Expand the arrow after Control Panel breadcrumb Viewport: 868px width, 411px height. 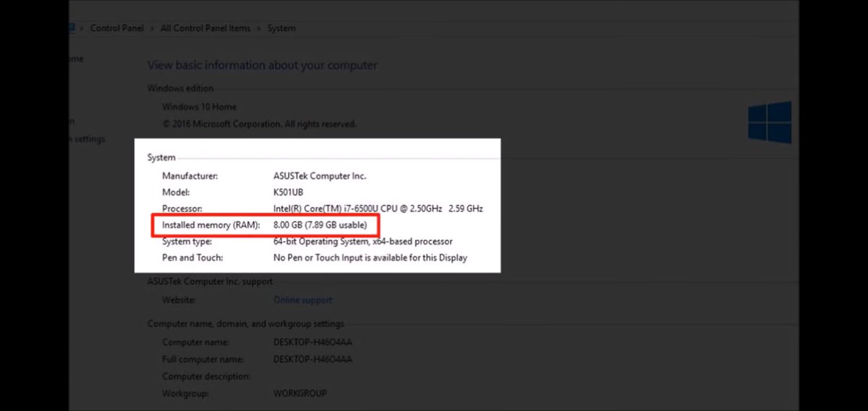click(x=153, y=28)
